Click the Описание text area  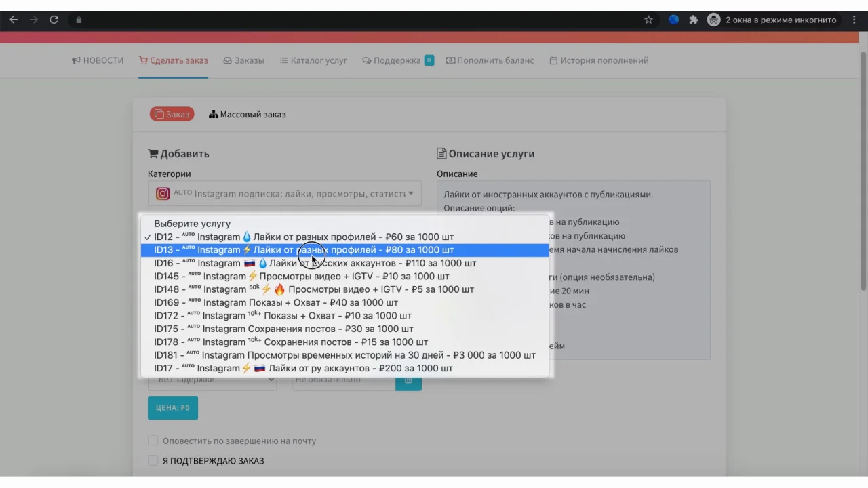pos(574,270)
